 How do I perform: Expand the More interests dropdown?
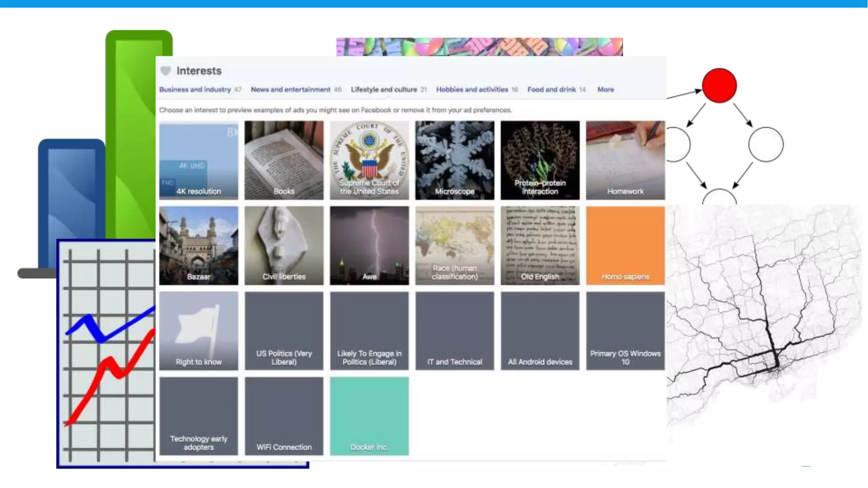(x=605, y=89)
